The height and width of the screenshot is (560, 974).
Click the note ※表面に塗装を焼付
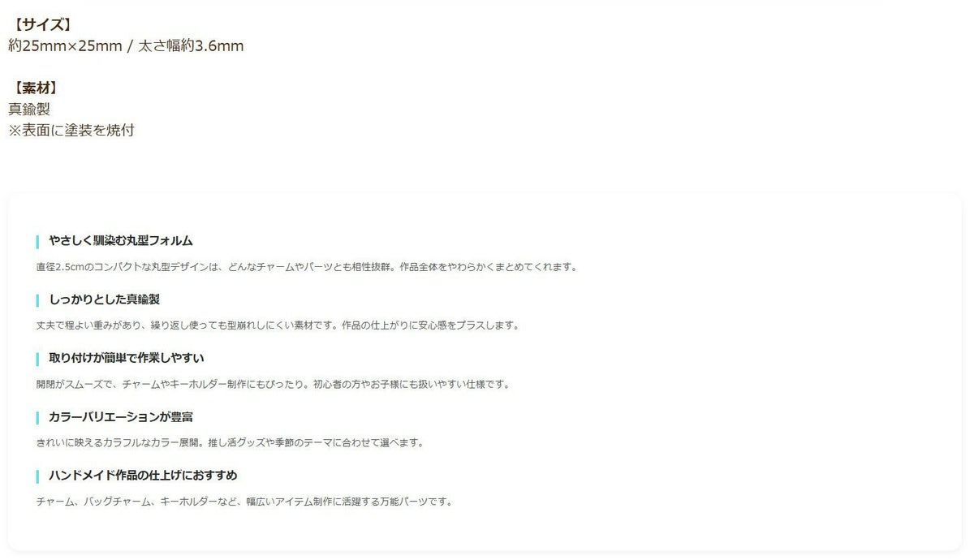[x=71, y=130]
